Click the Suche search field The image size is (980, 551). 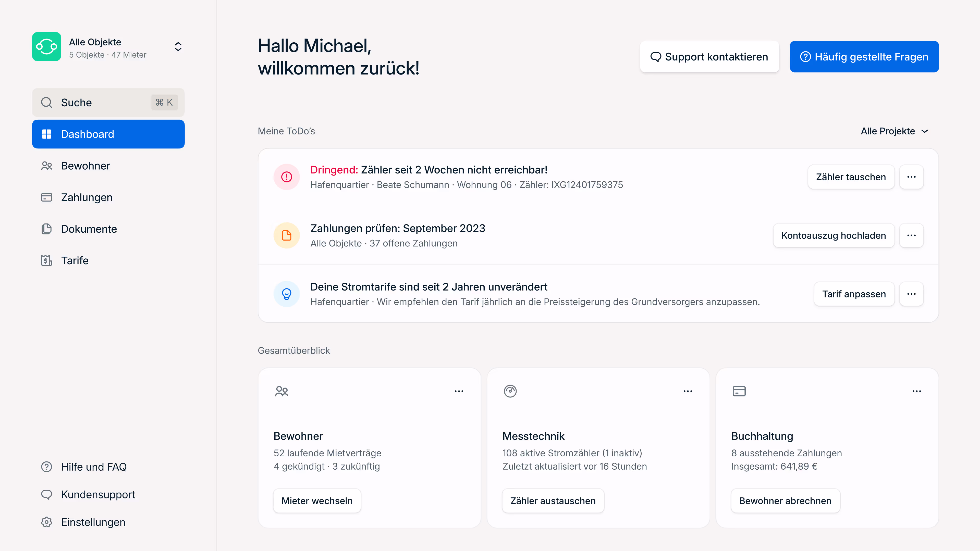(x=108, y=102)
